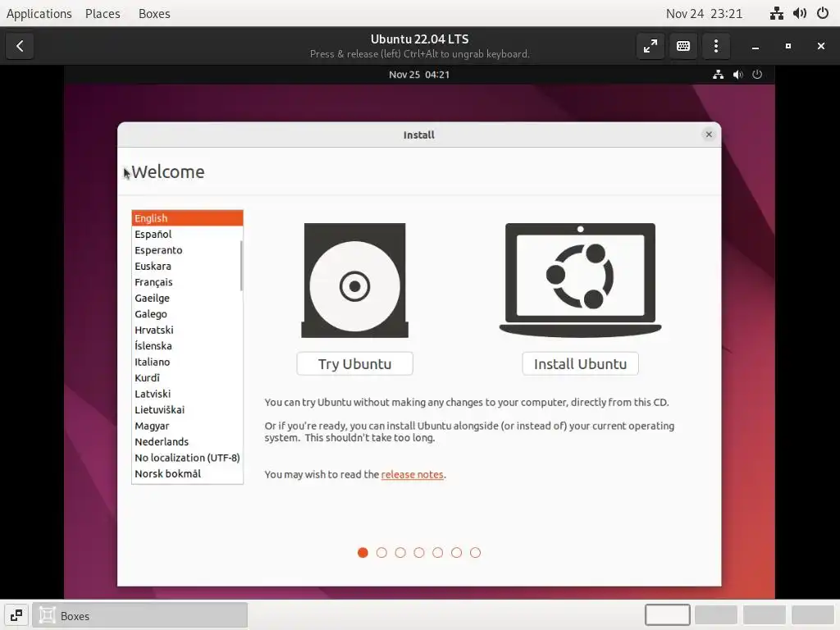The height and width of the screenshot is (630, 840).
Task: Click the show desktop icon in bottom panel
Action: point(16,615)
